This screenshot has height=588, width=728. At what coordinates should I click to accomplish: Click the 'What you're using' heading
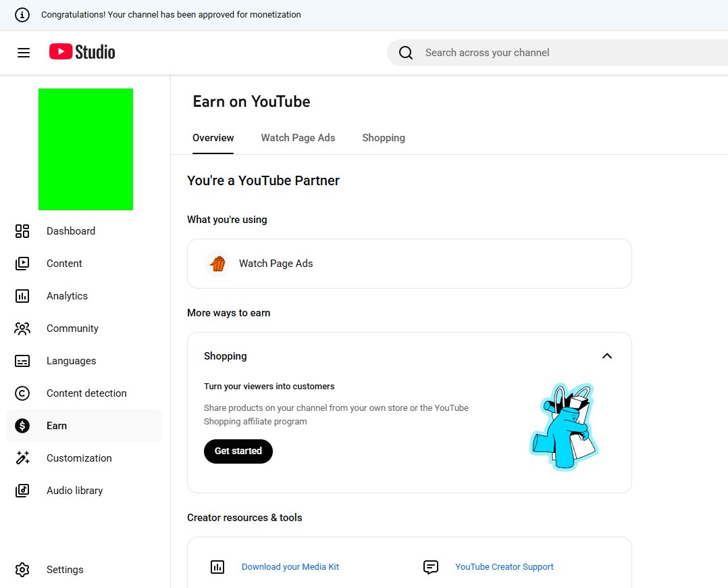[x=227, y=220]
